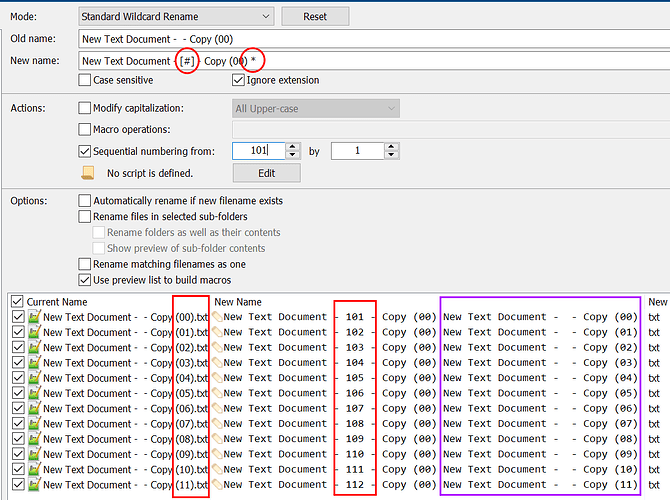Click the tag icon beside new name 109
The height and width of the screenshot is (500, 670).
217,439
